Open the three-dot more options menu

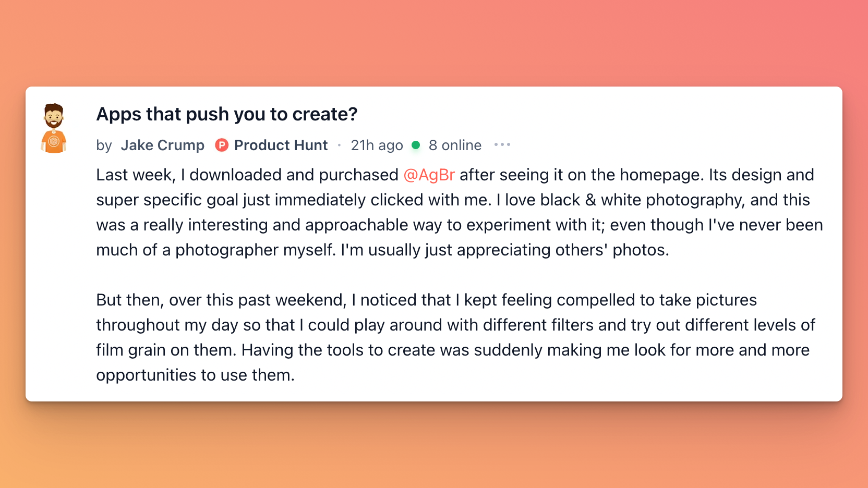(x=502, y=144)
